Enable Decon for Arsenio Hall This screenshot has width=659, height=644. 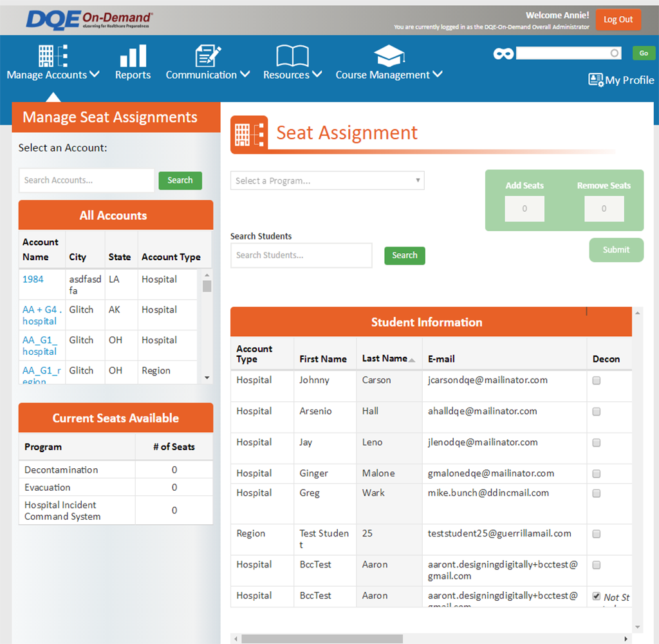(x=596, y=412)
